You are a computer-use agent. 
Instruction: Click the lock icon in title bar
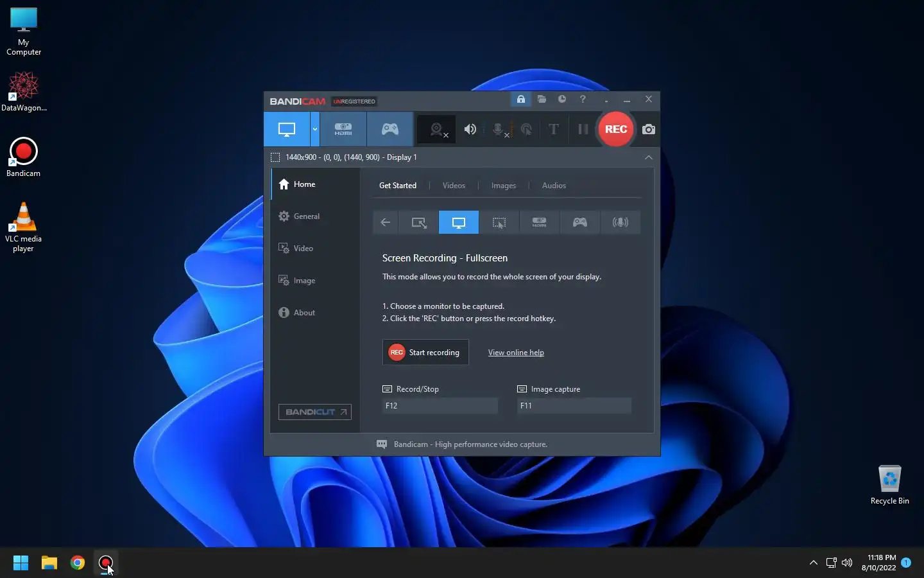(521, 99)
